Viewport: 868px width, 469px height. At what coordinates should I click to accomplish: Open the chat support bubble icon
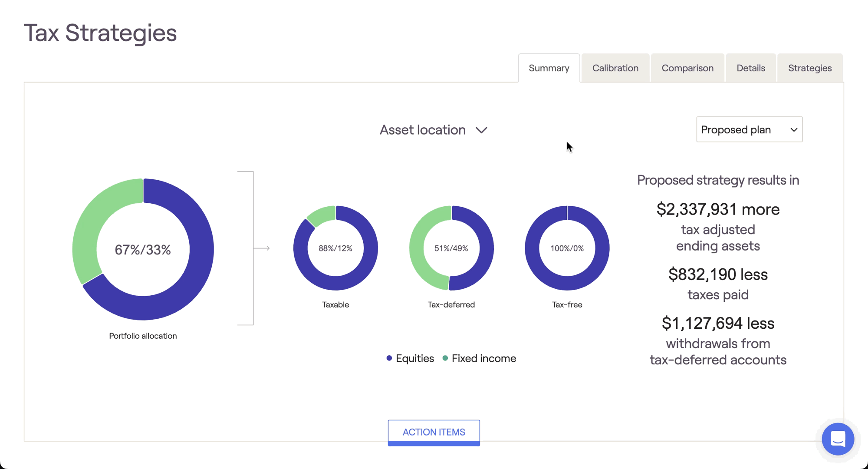point(838,439)
